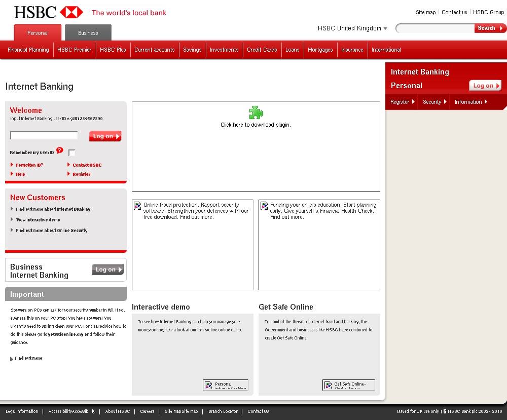Open HSBC Plus menu item
The height and width of the screenshot is (420, 507).
pos(113,50)
